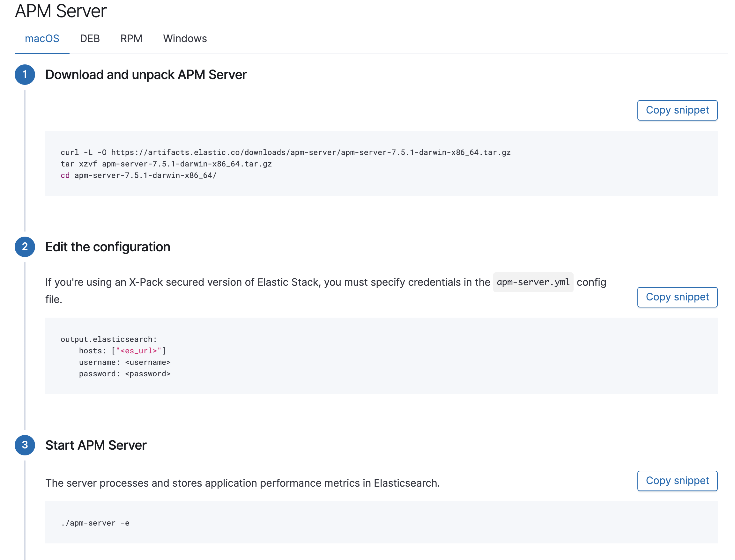
Task: Click the curl download command line
Action: 285,152
